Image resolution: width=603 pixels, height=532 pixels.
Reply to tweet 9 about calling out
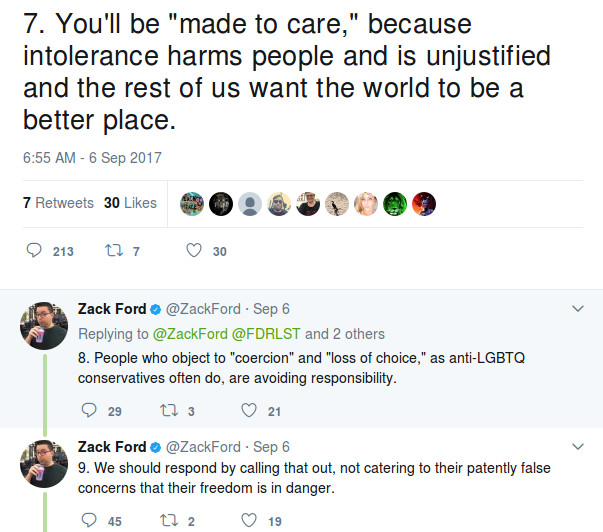[89, 520]
